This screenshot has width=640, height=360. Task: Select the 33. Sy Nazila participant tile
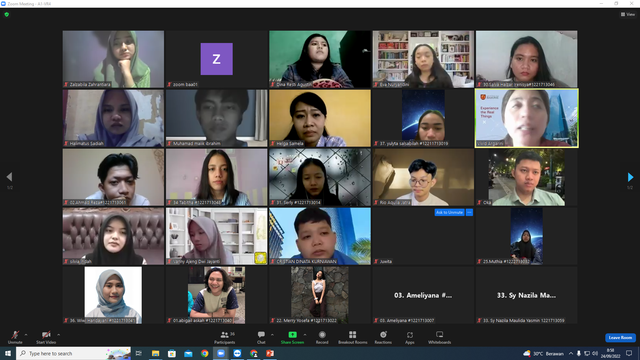(527, 295)
